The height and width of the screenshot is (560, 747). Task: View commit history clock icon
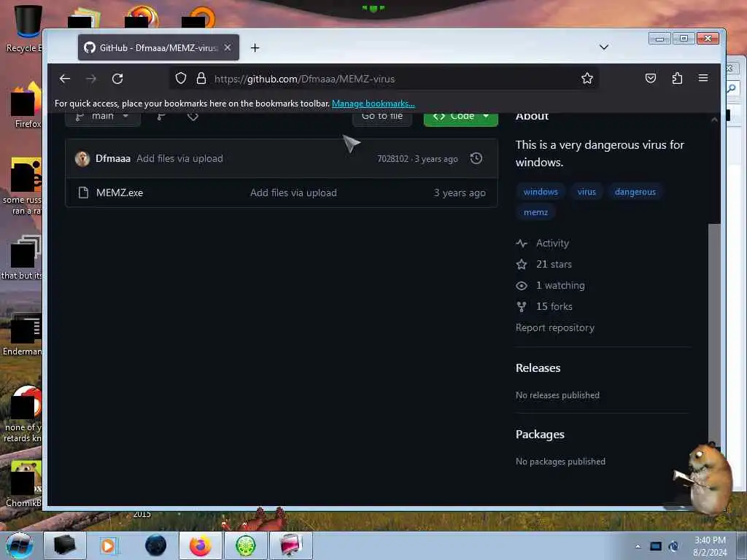tap(476, 158)
